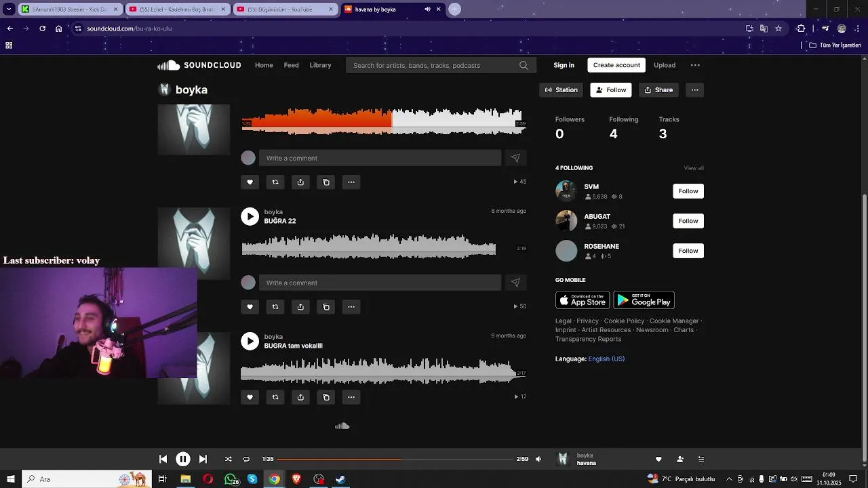868x488 pixels.
Task: Seek within the bottom player progress bar
Action: 395,459
